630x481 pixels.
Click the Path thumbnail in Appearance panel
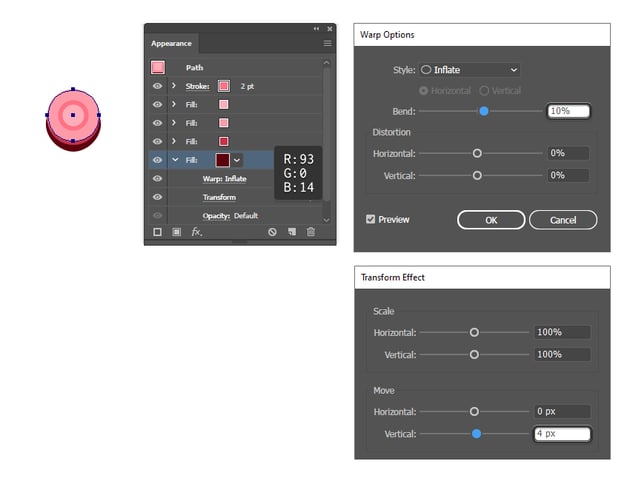[158, 67]
